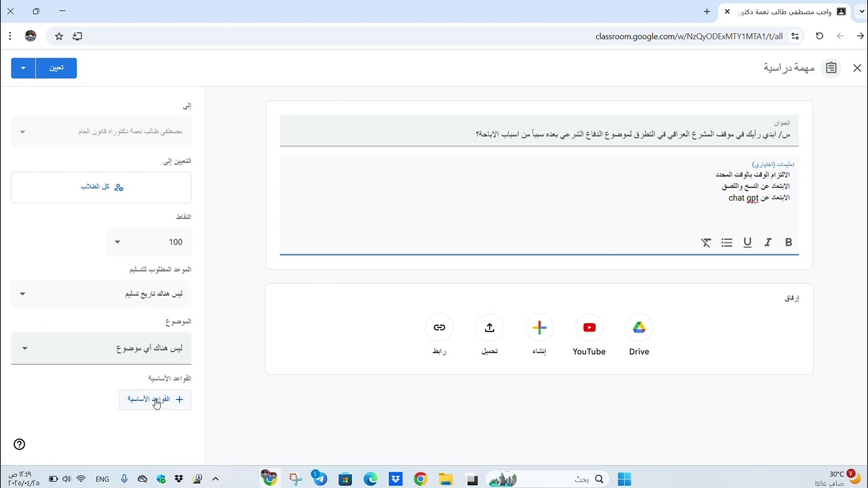Bookmark this page with the star icon

59,37
